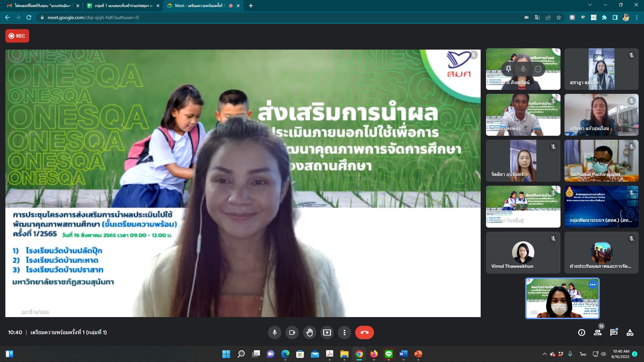Select Vimol Thaweekhun participant tile
644x362 pixels.
click(x=523, y=252)
